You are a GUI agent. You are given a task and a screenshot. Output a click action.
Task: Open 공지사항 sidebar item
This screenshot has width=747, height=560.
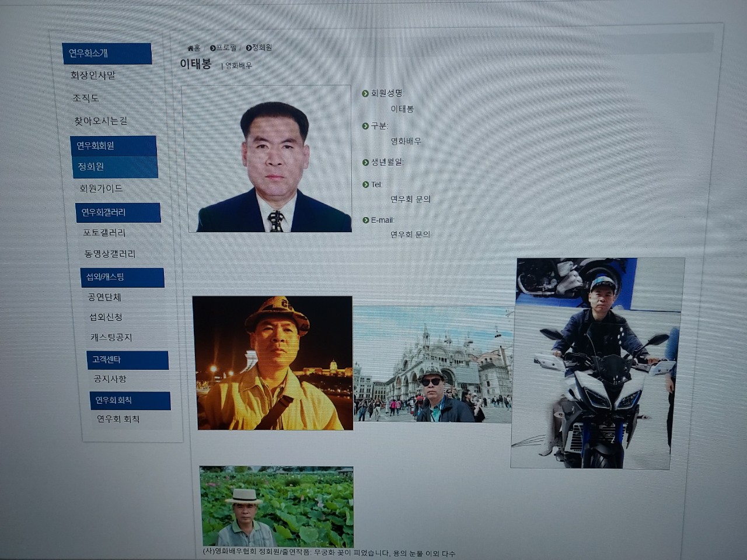[110, 379]
